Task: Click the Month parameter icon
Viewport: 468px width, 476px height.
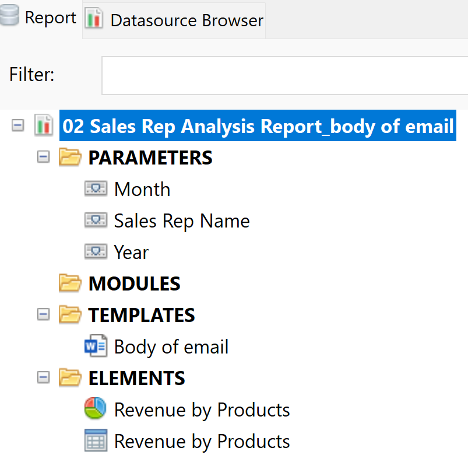Action: coord(96,189)
